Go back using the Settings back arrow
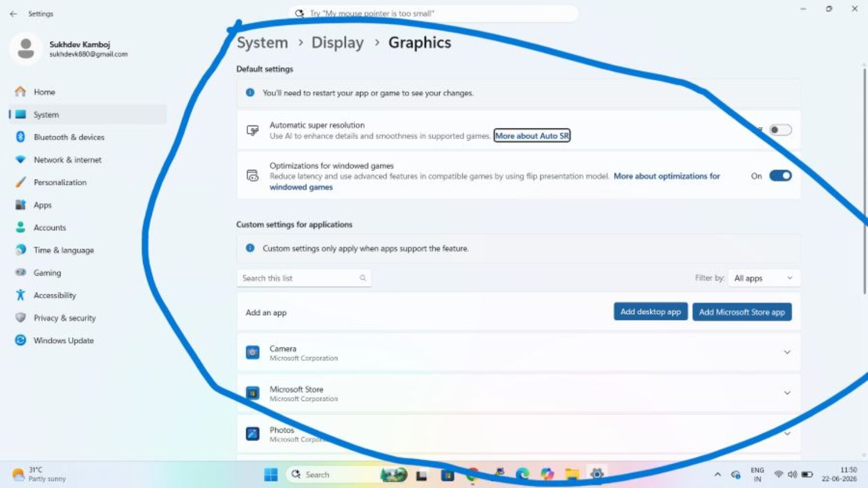The width and height of the screenshot is (868, 488). [x=14, y=14]
